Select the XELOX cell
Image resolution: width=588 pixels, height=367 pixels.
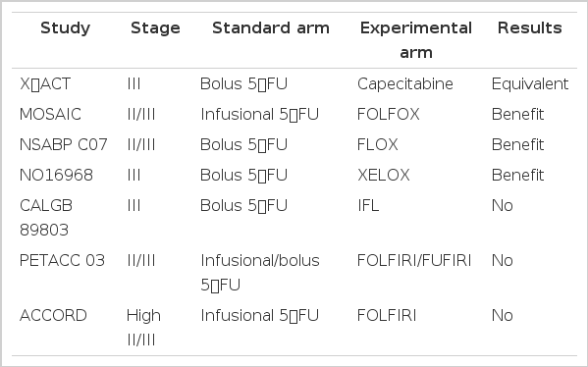click(x=383, y=175)
